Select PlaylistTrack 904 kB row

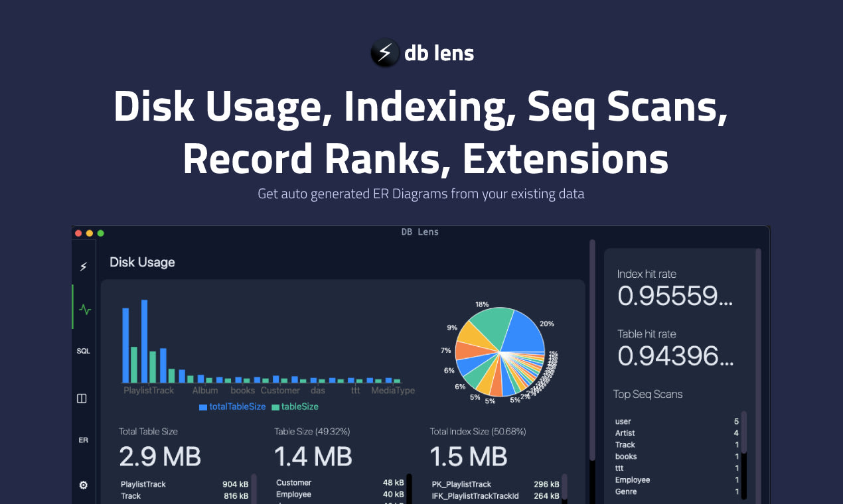pos(185,485)
